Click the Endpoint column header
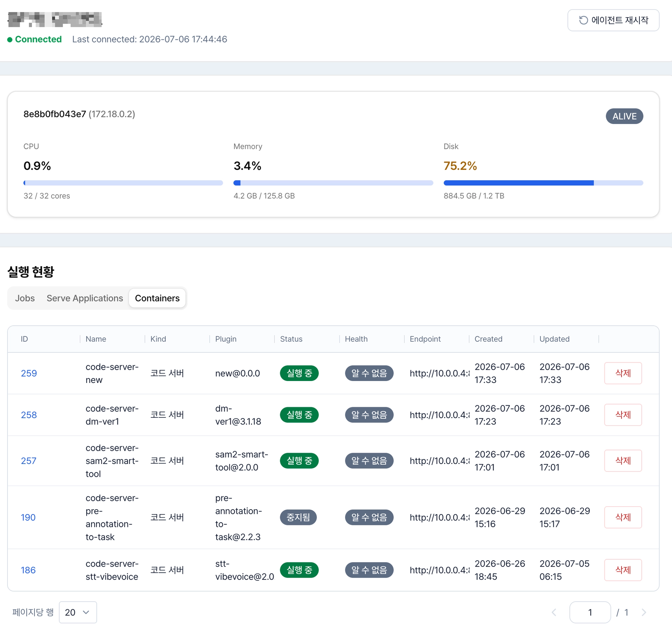Viewport: 672px width, 641px height. pyautogui.click(x=425, y=339)
